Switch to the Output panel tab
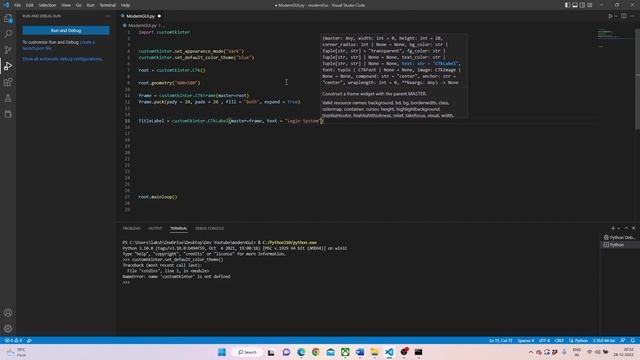Image resolution: width=640 pixels, height=360 pixels. [x=155, y=228]
